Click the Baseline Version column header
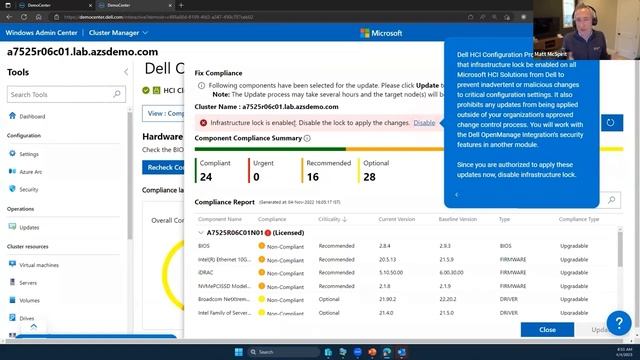The image size is (640, 360). [458, 219]
